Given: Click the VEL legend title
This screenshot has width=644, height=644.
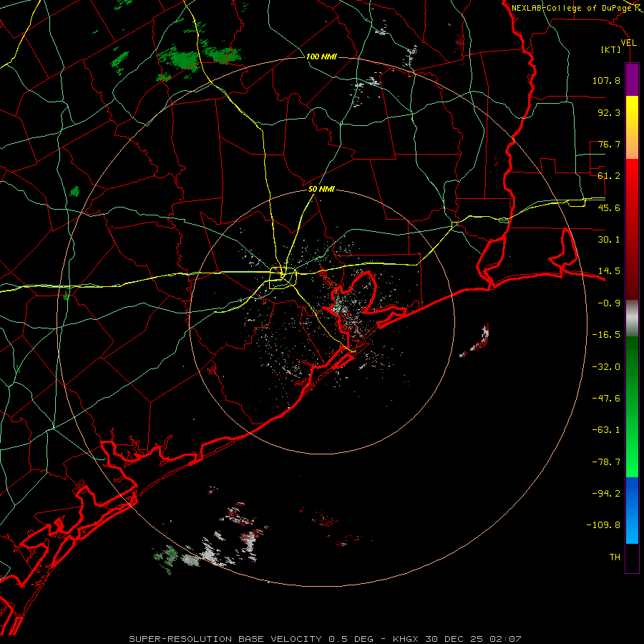Looking at the screenshot, I should coord(628,43).
